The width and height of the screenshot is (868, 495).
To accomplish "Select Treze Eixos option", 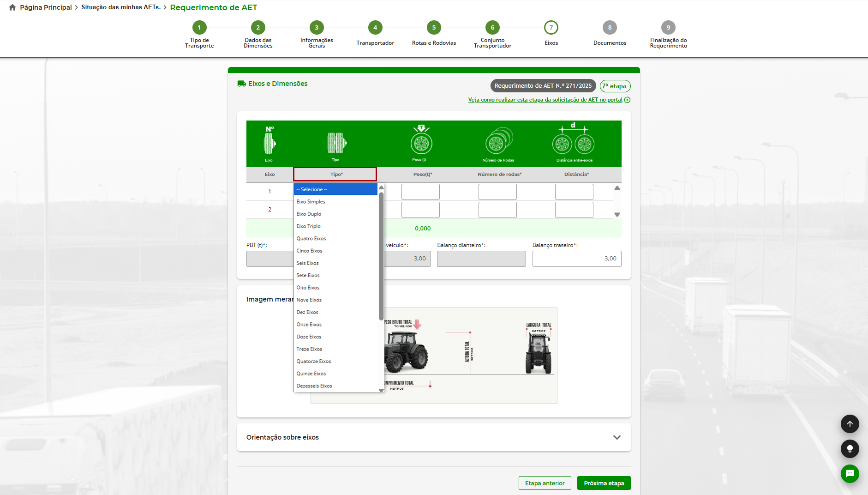I will tap(335, 349).
